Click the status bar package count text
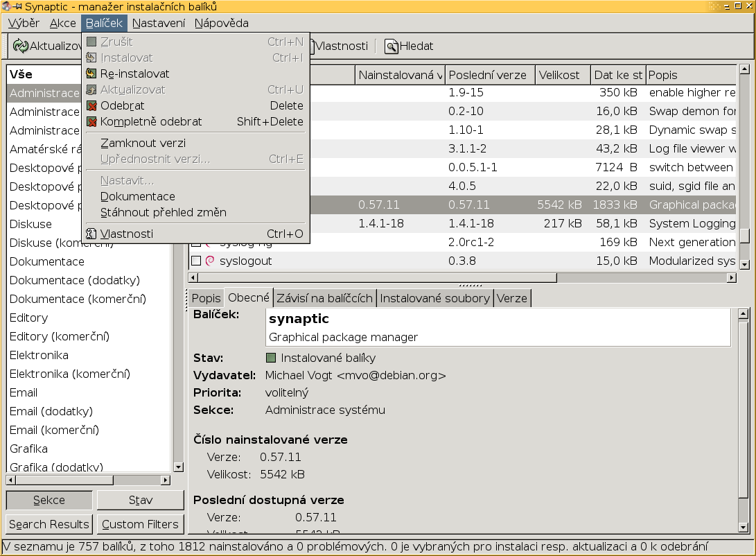The image size is (756, 556). tap(355, 547)
